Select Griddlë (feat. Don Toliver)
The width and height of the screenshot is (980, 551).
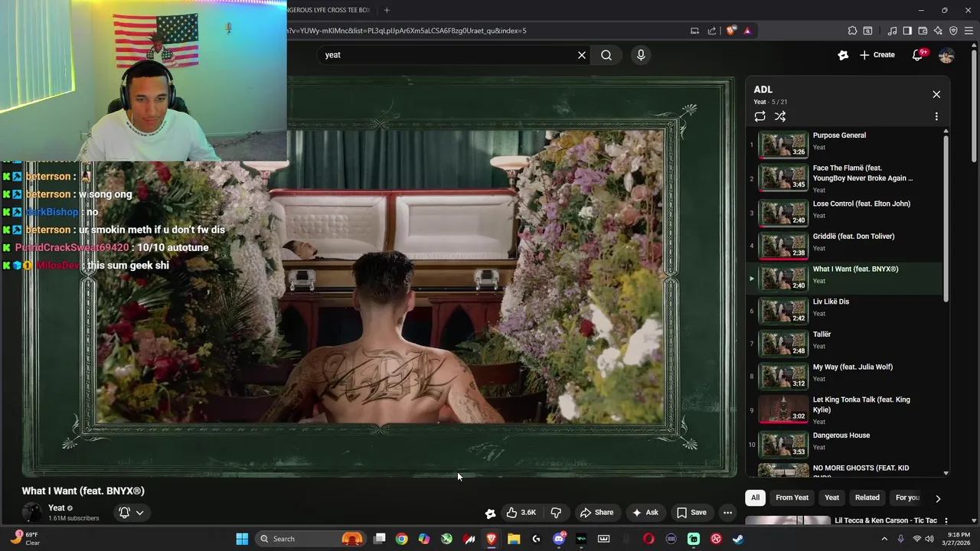tap(844, 245)
